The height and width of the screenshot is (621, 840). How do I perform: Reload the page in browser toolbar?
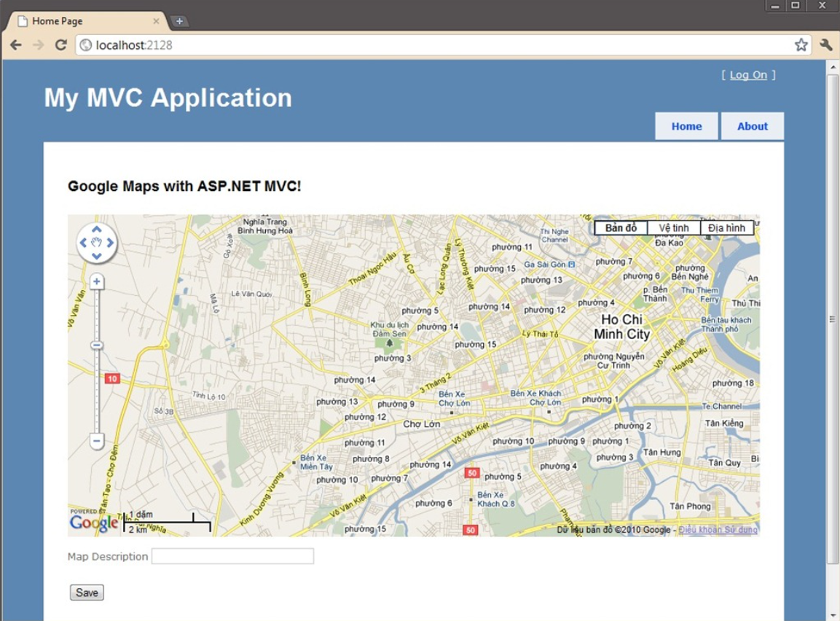[x=61, y=45]
